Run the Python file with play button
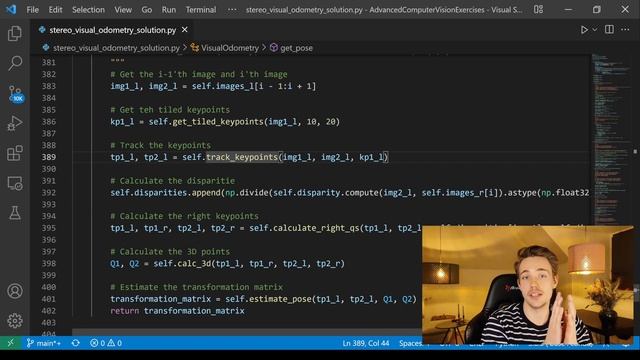The image size is (640, 360). pos(584,30)
